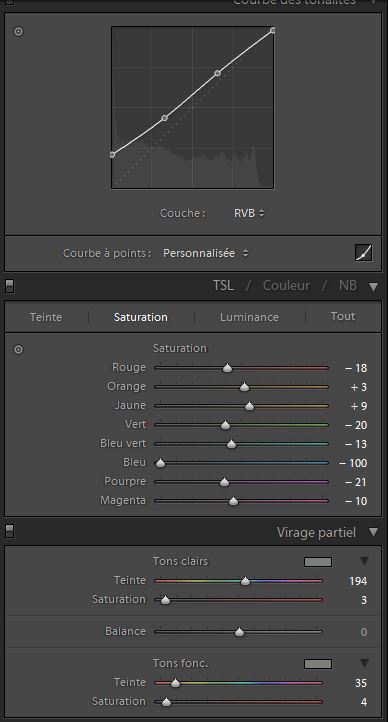The height and width of the screenshot is (722, 388).
Task: Activate the tone curve targeted adjustment tool
Action: pyautogui.click(x=18, y=32)
